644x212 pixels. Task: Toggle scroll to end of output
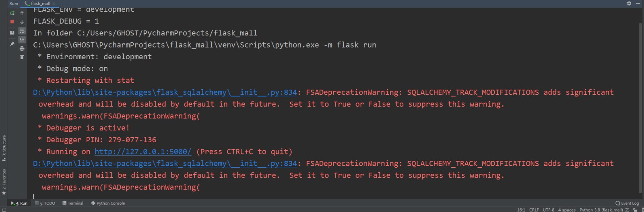[22, 39]
